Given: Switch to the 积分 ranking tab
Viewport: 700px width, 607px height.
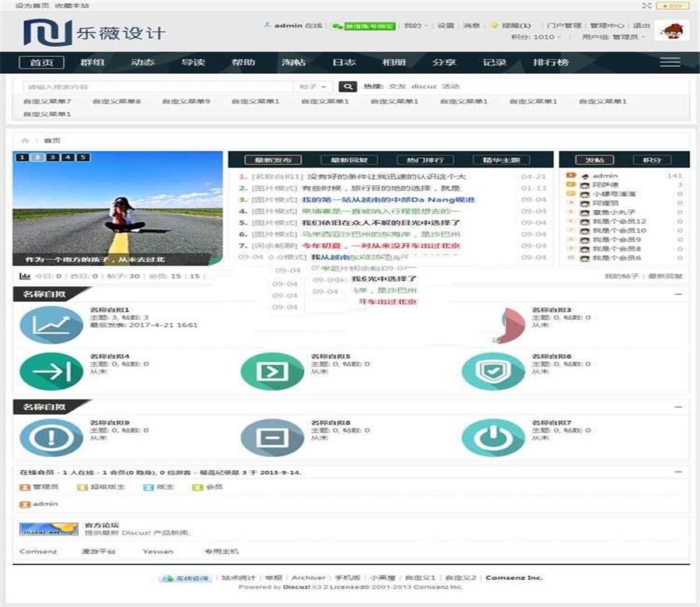Looking at the screenshot, I should pyautogui.click(x=652, y=160).
